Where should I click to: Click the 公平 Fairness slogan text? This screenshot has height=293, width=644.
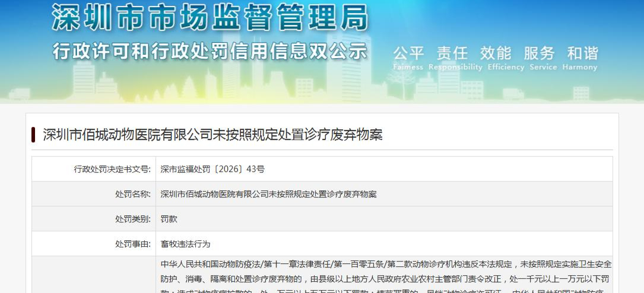click(x=408, y=58)
